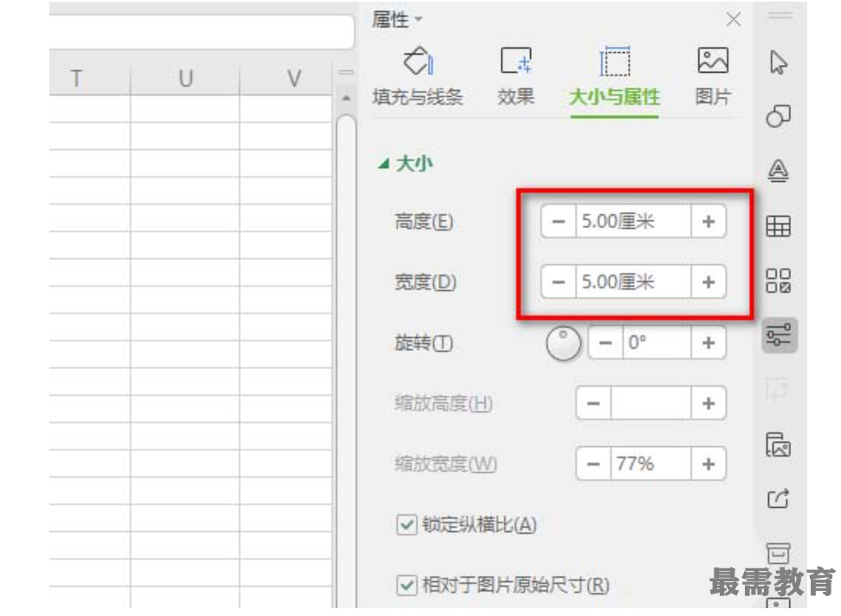Click the 缩放高度 value field
Viewport: 841px width, 616px height.
(x=650, y=403)
